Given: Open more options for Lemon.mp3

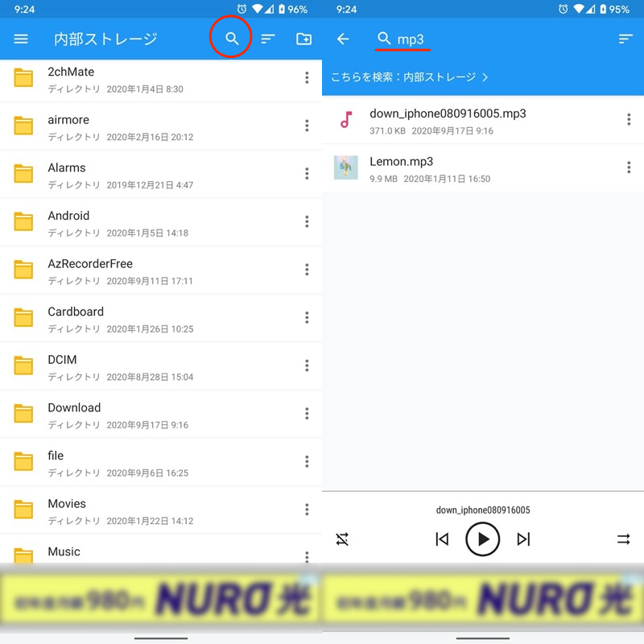Looking at the screenshot, I should (629, 167).
